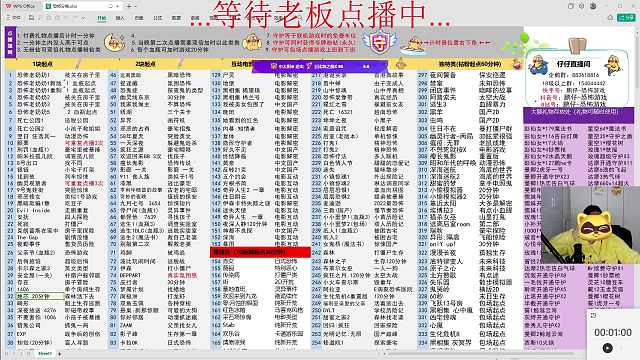640x360 pixels.
Task: Switch to the 插入 ribbon tab
Action: 120,18
